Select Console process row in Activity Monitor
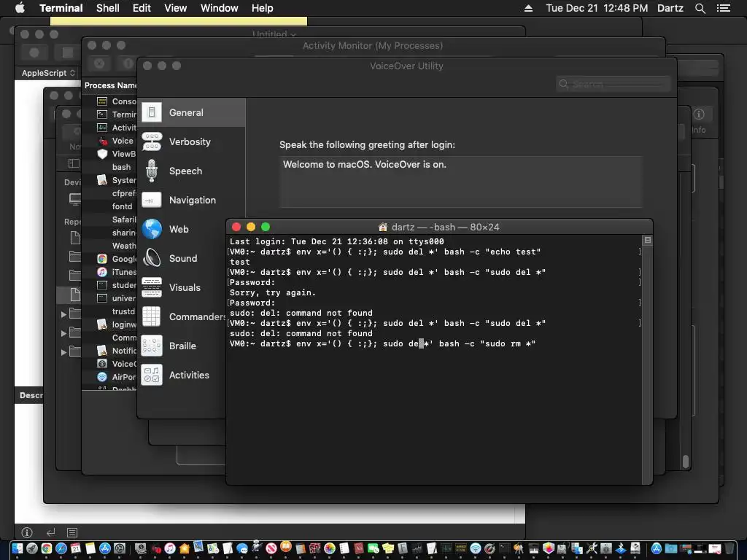 coord(109,101)
